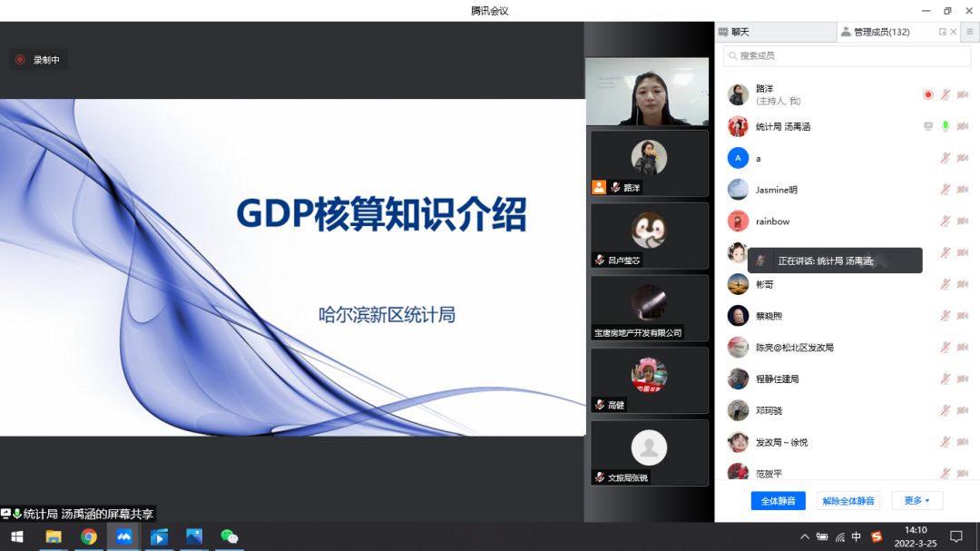Expand hidden icons with the tray chevron
This screenshot has height=551, width=980.
(804, 537)
